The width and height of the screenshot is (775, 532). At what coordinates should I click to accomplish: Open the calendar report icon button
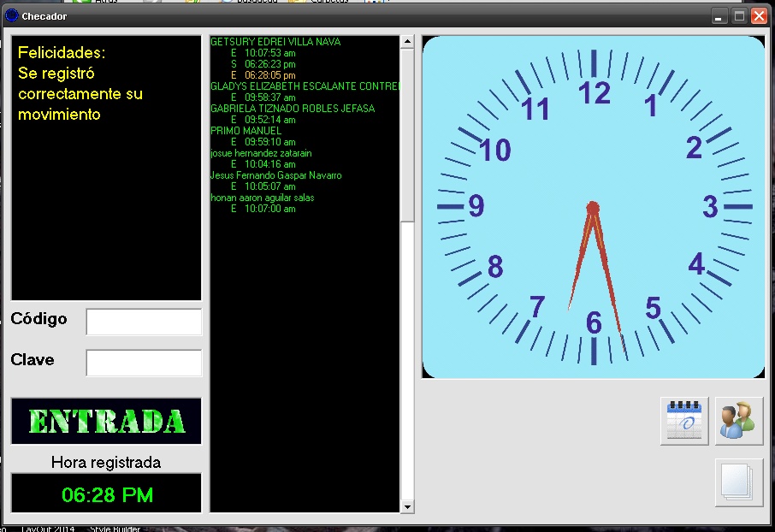tap(684, 421)
